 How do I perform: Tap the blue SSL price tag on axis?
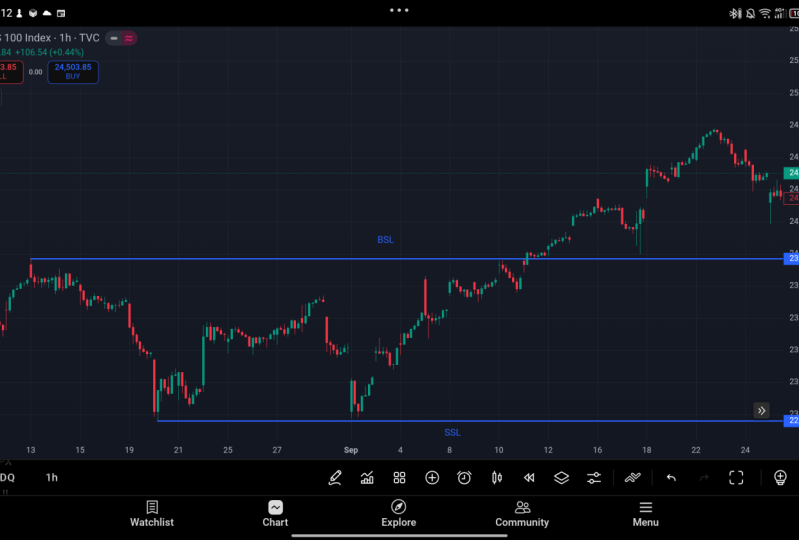(x=791, y=420)
